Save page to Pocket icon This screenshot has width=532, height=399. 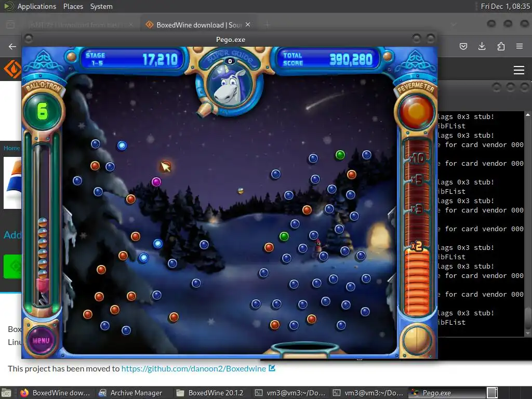click(x=463, y=46)
